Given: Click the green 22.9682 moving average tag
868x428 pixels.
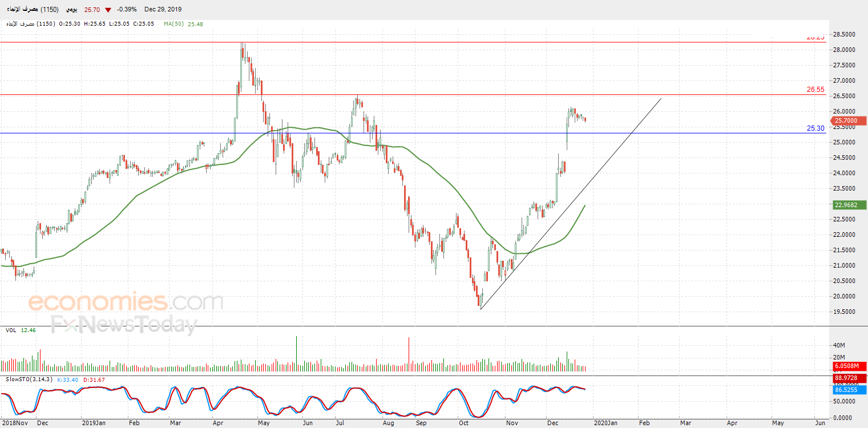Looking at the screenshot, I should pyautogui.click(x=849, y=205).
